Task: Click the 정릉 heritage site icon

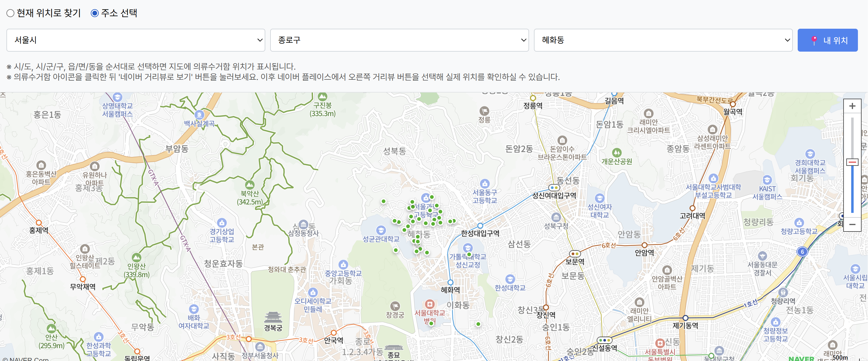Action: (484, 111)
